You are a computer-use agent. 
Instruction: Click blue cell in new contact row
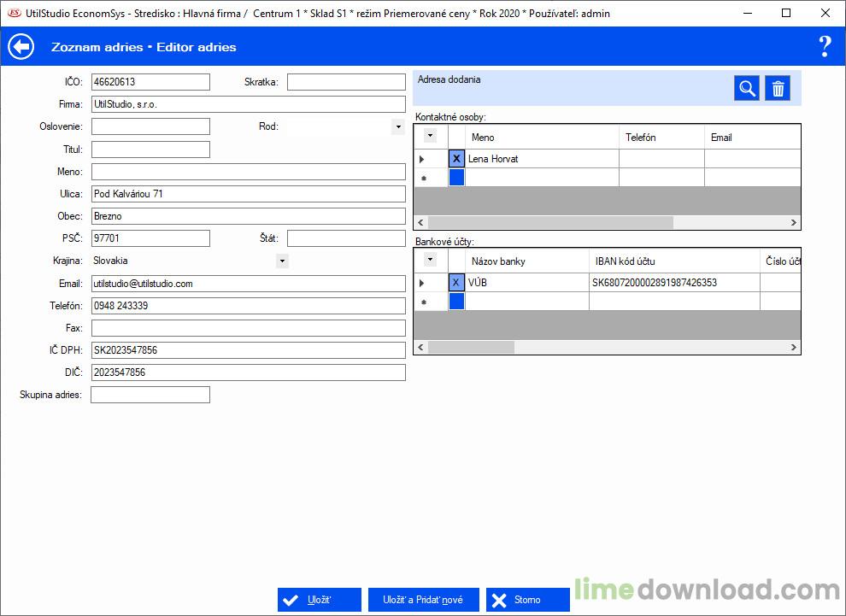pos(456,178)
